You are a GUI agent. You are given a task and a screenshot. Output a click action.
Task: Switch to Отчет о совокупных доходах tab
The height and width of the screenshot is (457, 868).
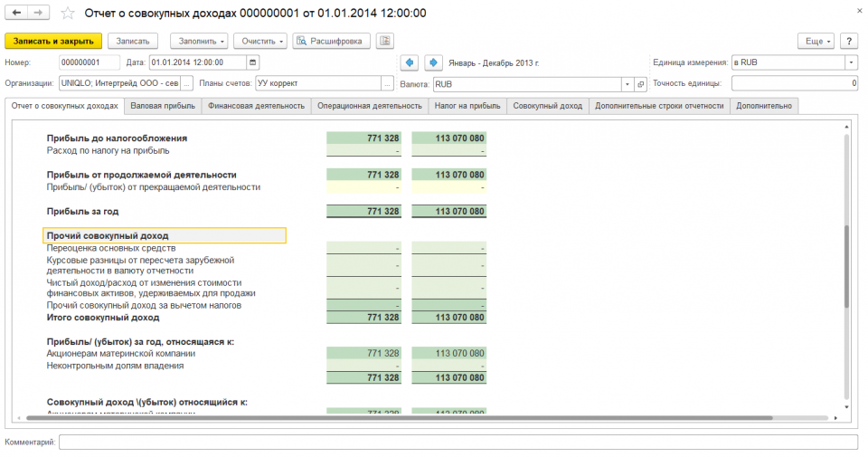(x=64, y=106)
